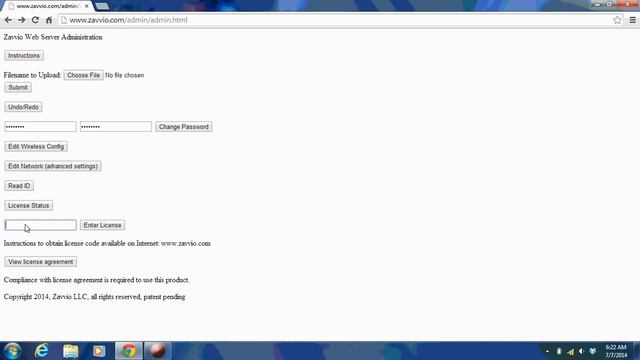Screen dimensions: 640x360
Task: Click the battery tray icon
Action: (559, 351)
